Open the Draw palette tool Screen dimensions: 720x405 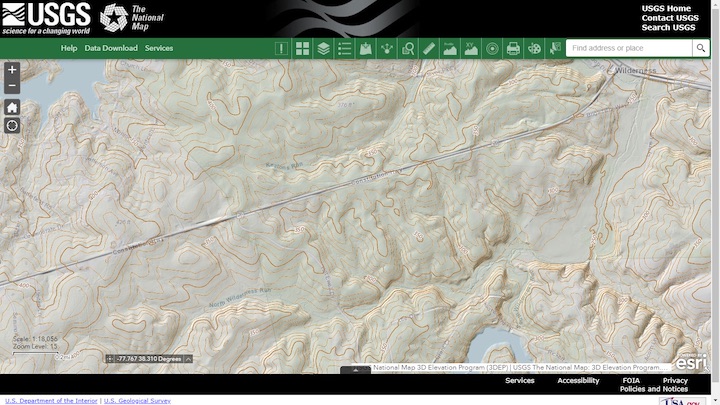[533, 48]
